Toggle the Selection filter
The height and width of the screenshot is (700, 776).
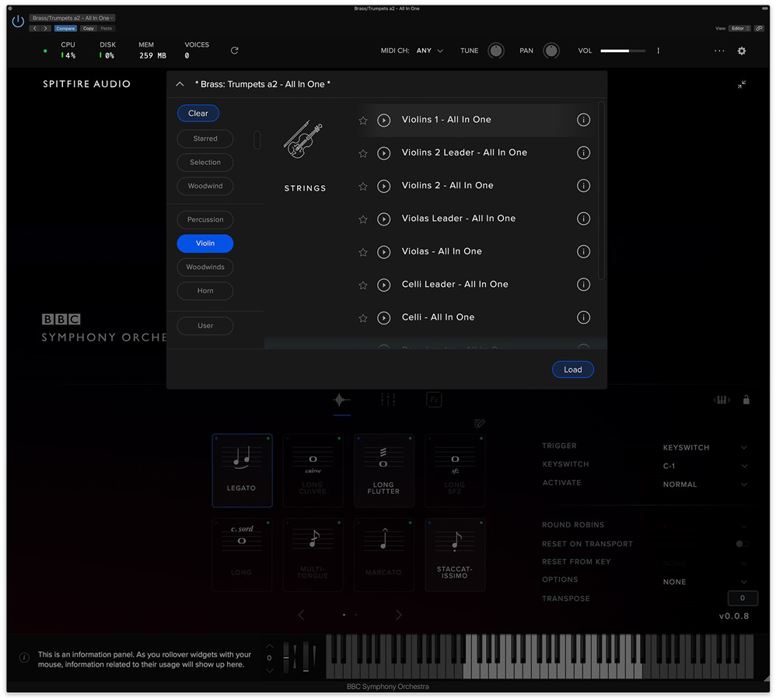coord(205,163)
